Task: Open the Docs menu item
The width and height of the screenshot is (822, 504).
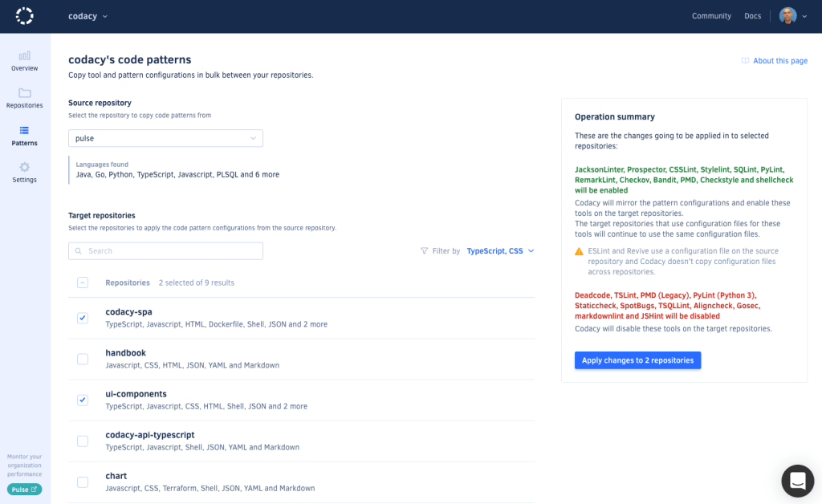Action: tap(752, 15)
